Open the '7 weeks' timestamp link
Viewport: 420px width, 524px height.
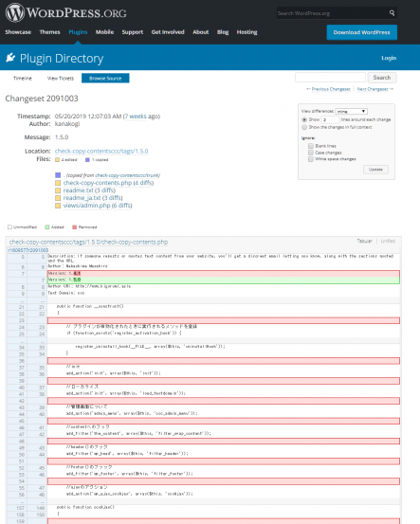tap(136, 117)
